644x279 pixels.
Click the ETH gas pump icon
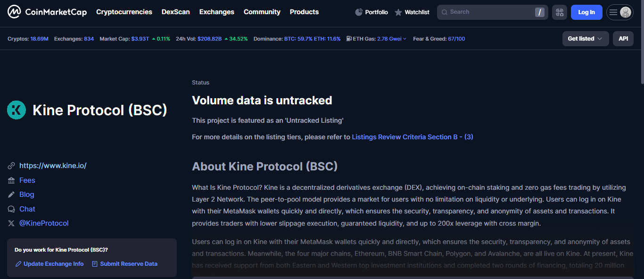[348, 39]
